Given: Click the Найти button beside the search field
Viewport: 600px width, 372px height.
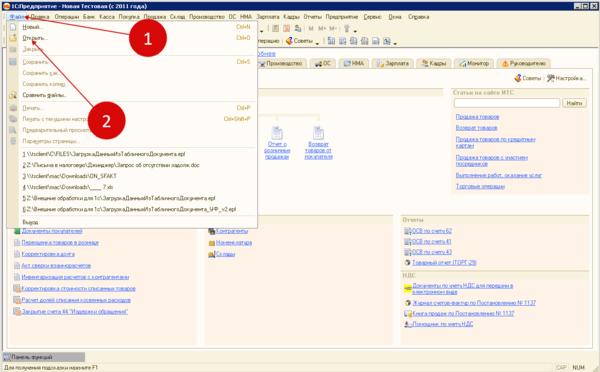Looking at the screenshot, I should point(574,103).
